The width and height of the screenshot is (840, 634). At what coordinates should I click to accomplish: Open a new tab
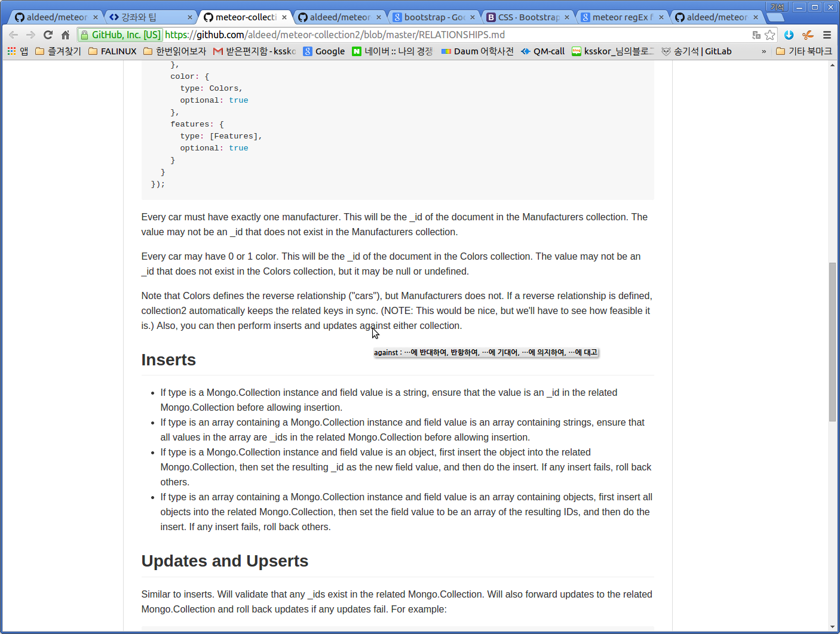click(775, 17)
